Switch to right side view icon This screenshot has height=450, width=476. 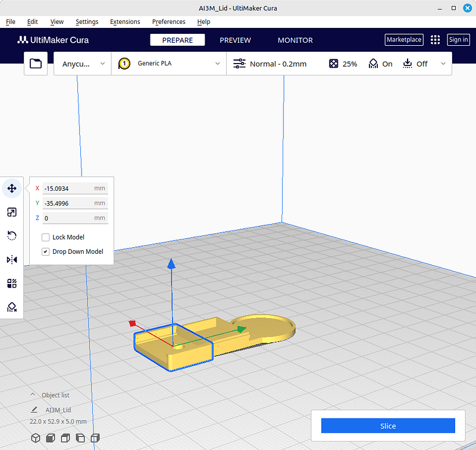pyautogui.click(x=95, y=438)
